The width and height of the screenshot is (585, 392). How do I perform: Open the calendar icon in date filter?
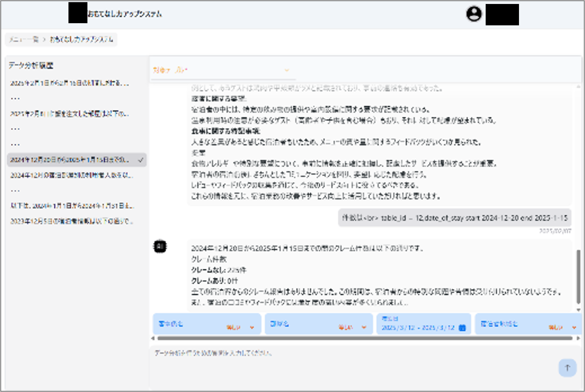[x=462, y=328]
